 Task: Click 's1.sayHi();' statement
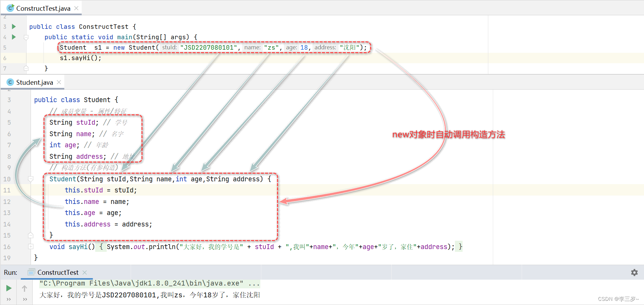tap(81, 58)
